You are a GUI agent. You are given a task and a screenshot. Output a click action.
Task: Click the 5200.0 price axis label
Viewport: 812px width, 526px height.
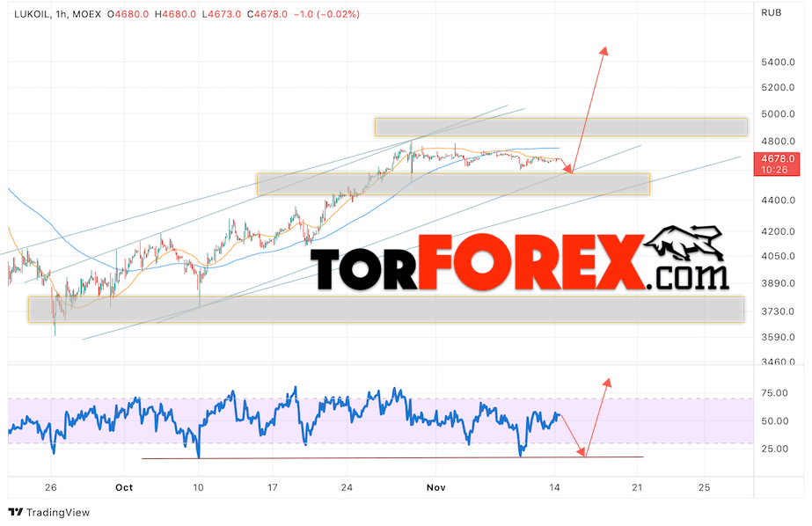(x=778, y=87)
